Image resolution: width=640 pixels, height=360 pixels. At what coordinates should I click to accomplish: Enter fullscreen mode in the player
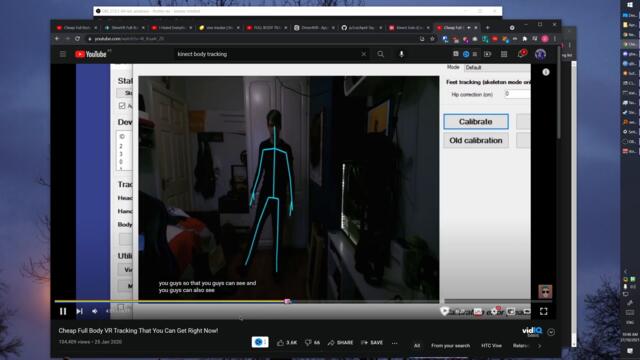coord(544,311)
